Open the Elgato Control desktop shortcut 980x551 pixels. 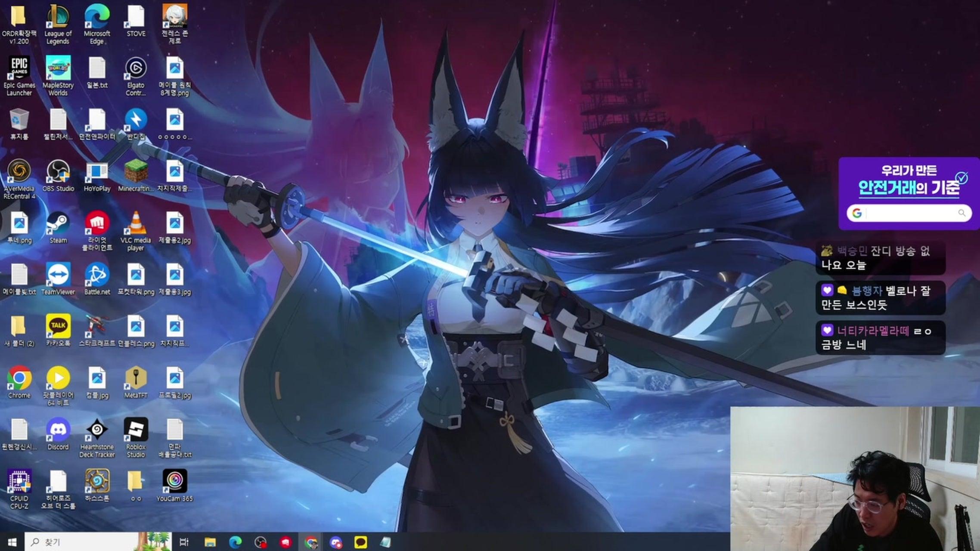pos(136,76)
